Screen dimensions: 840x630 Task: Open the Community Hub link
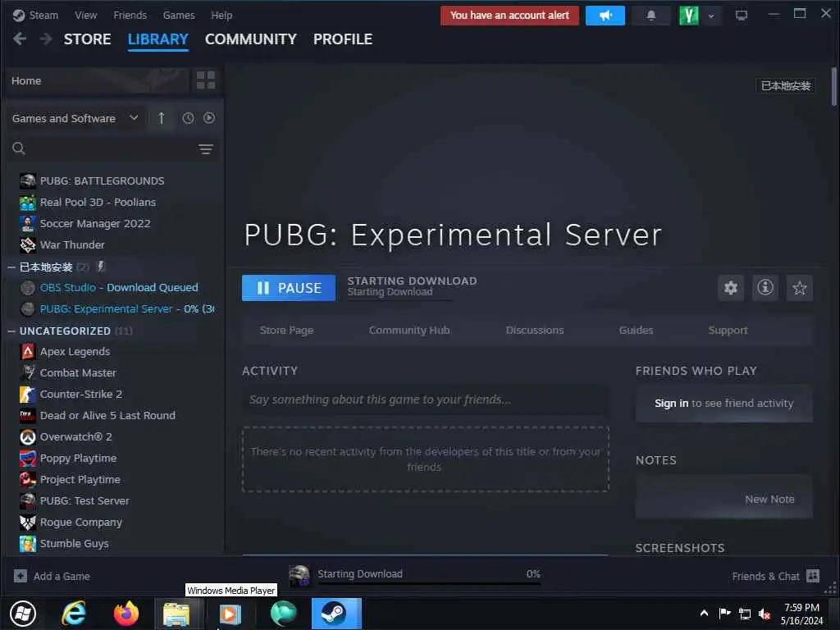409,330
